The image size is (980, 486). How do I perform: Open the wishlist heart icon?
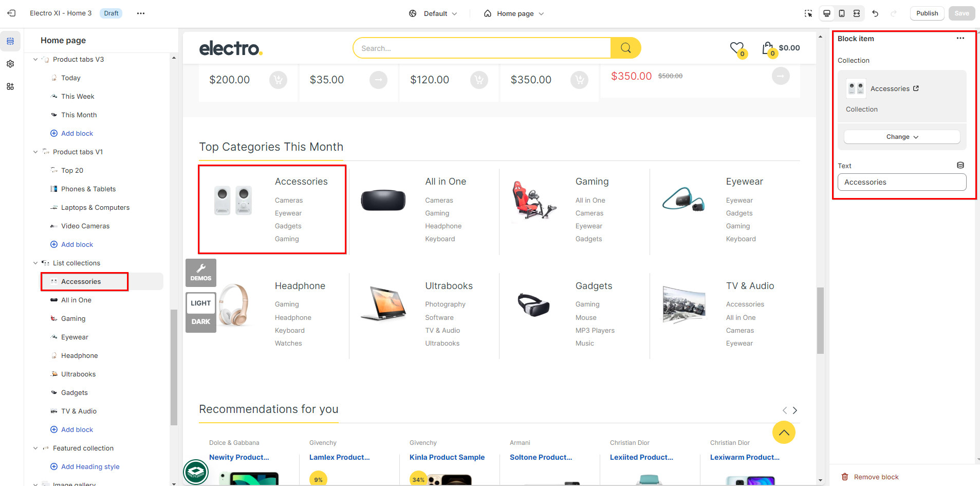point(737,48)
